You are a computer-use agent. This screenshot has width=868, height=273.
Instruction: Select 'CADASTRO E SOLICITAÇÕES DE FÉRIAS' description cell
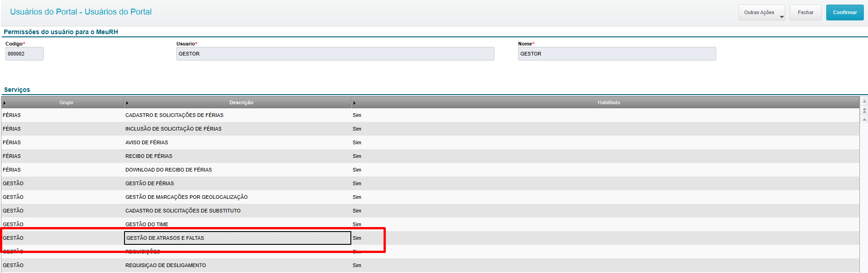pos(237,115)
